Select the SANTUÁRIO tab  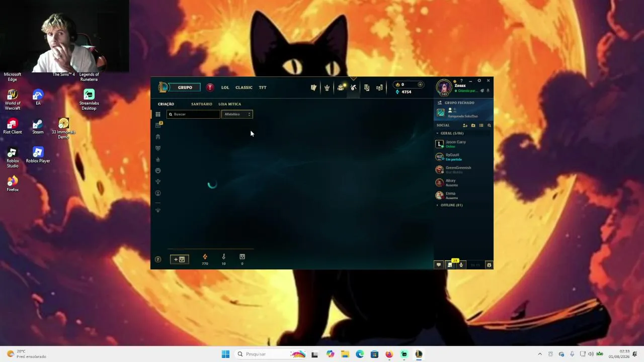point(202,104)
